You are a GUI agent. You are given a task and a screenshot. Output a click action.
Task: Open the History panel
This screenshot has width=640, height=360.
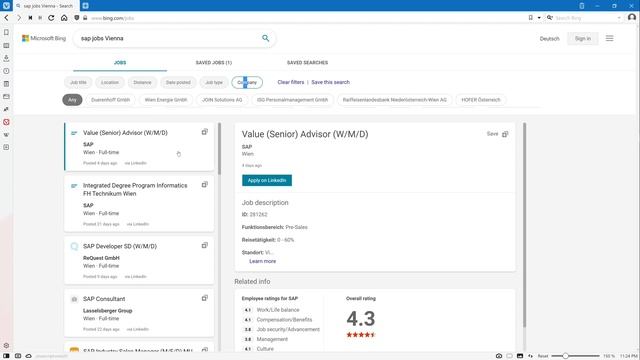click(6, 71)
